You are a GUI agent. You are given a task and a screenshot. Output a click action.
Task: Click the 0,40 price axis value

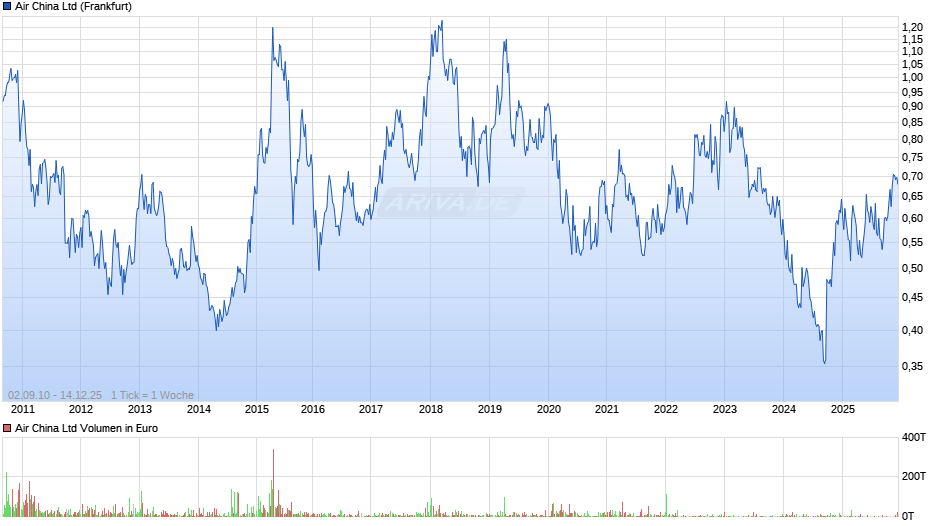[x=912, y=330]
